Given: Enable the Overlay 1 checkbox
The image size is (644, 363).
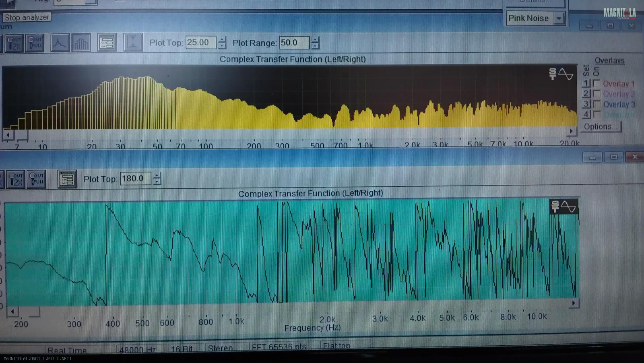Looking at the screenshot, I should point(597,83).
